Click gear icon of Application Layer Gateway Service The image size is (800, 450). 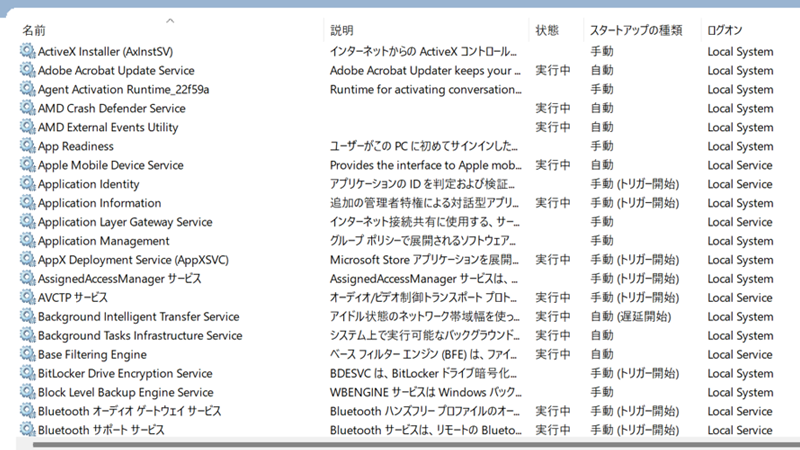click(27, 221)
